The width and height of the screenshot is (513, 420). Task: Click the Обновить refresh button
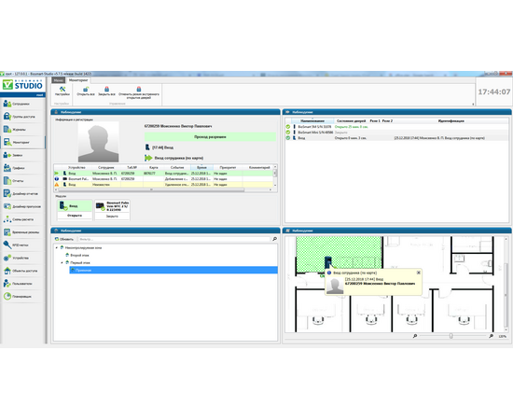pyautogui.click(x=64, y=239)
